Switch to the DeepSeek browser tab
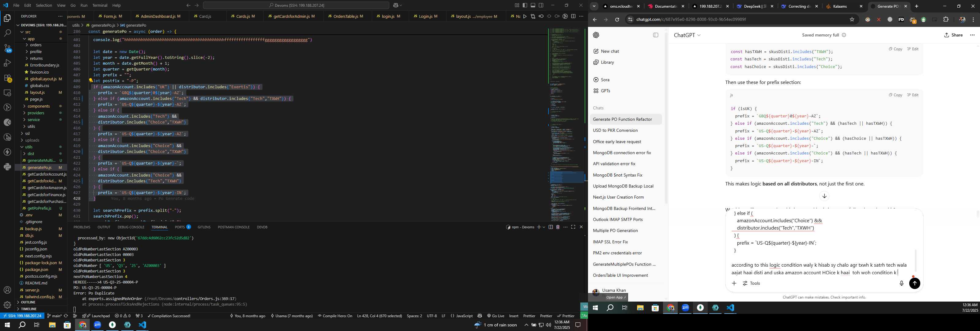The height and width of the screenshot is (331, 980). [754, 6]
